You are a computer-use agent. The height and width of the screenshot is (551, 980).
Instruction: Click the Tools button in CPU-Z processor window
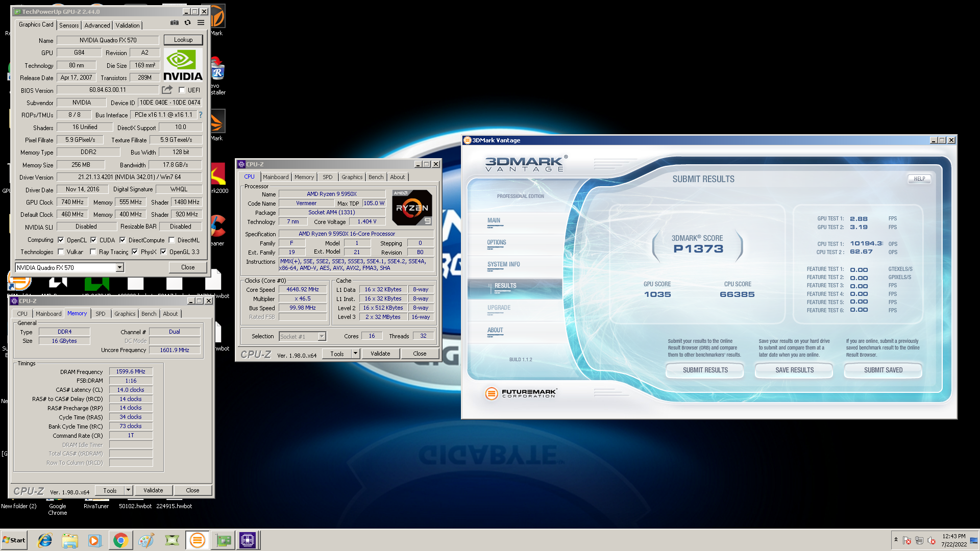(x=337, y=354)
